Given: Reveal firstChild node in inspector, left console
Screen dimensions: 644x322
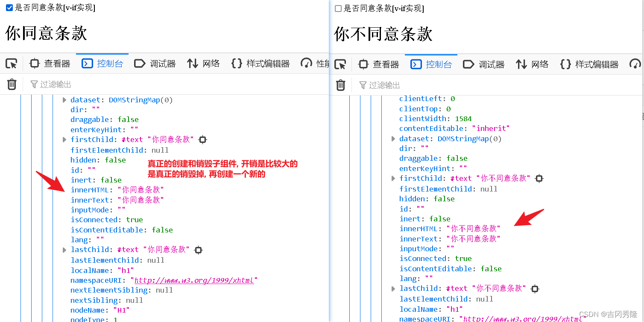Looking at the screenshot, I should point(203,139).
